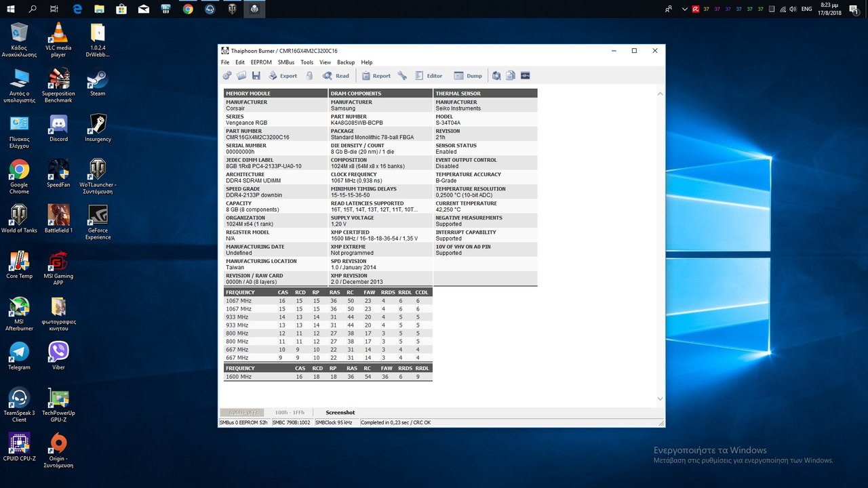Open the TeamSpeak 3 Client desktop icon
The image size is (868, 488).
coord(19,405)
